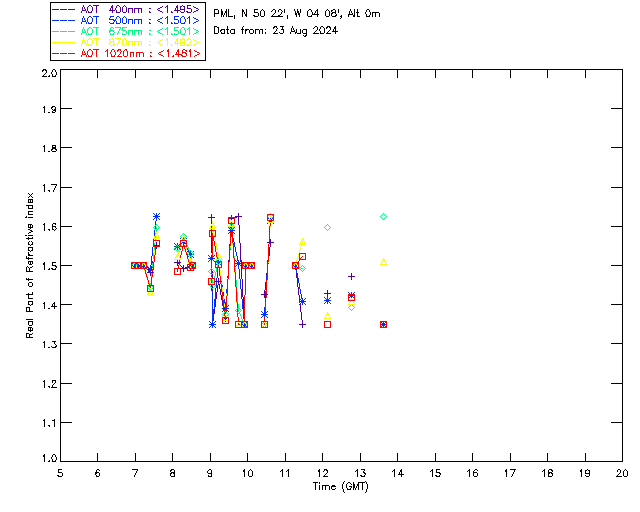
Task: Click the y-axis tick label 1.1
Action: pos(49,423)
